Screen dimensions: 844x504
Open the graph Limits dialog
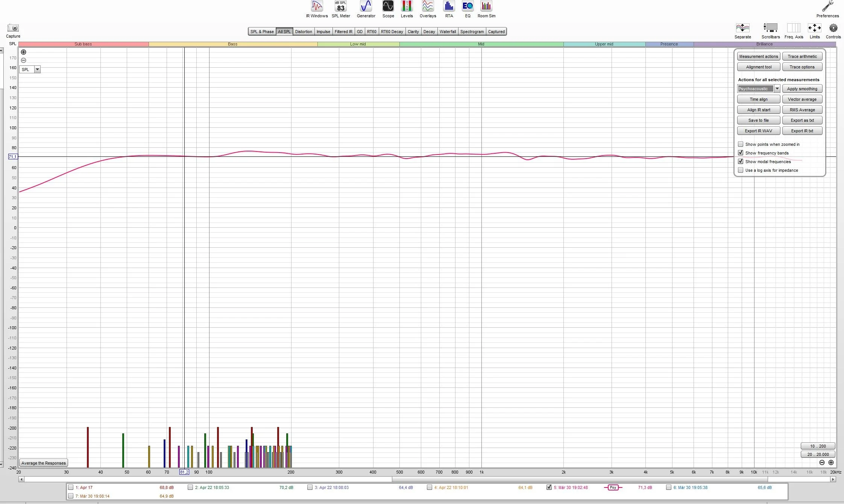(x=814, y=31)
